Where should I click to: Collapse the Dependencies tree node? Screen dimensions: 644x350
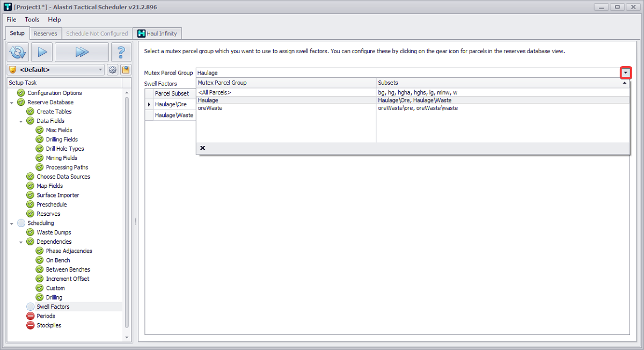tap(21, 242)
